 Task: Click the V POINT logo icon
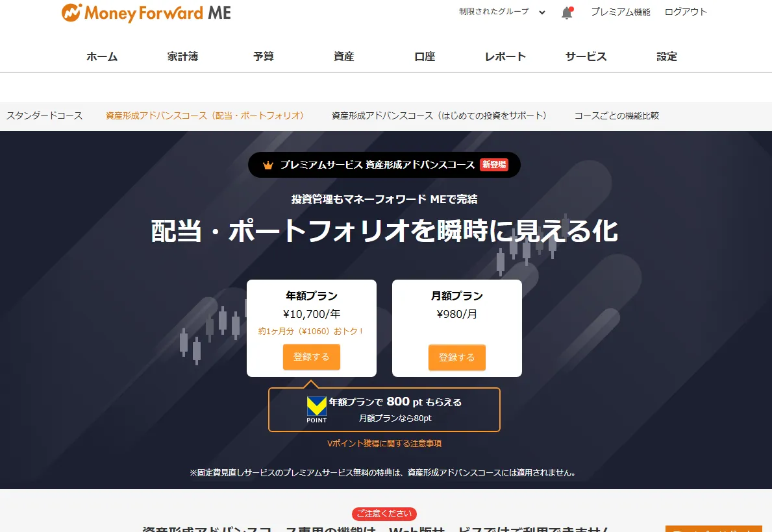click(x=317, y=409)
